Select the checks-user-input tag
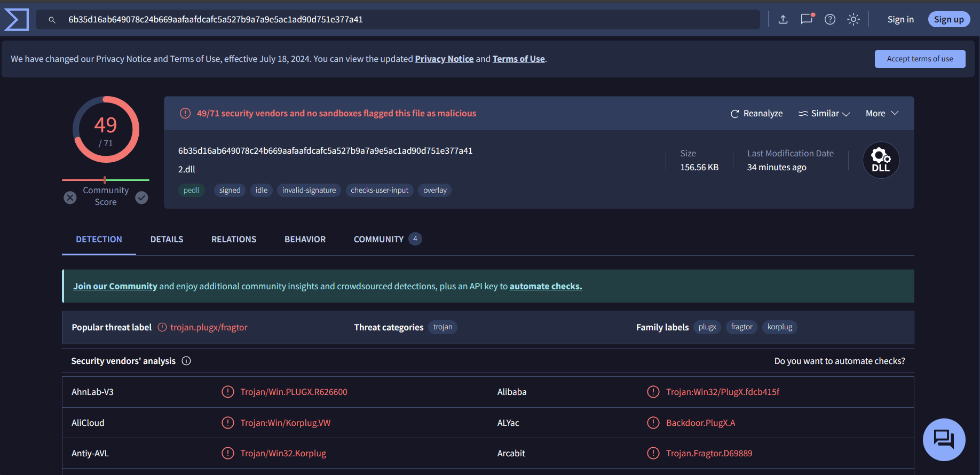The height and width of the screenshot is (475, 980). point(380,190)
